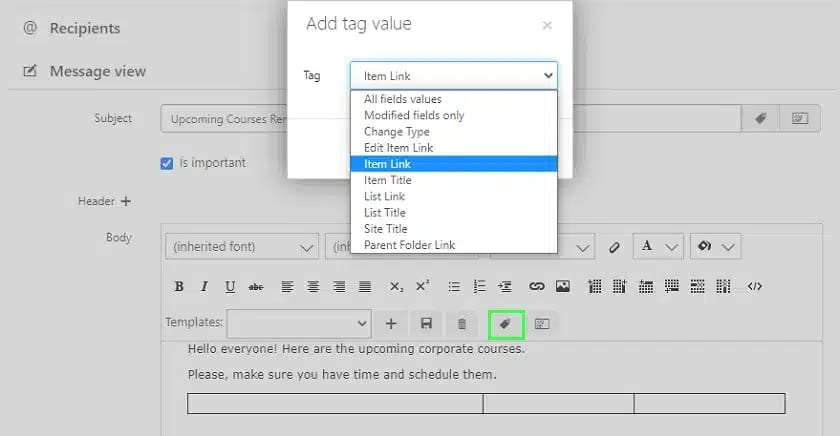840x436 pixels.
Task: Select Edit Item Link option
Action: pyautogui.click(x=454, y=148)
